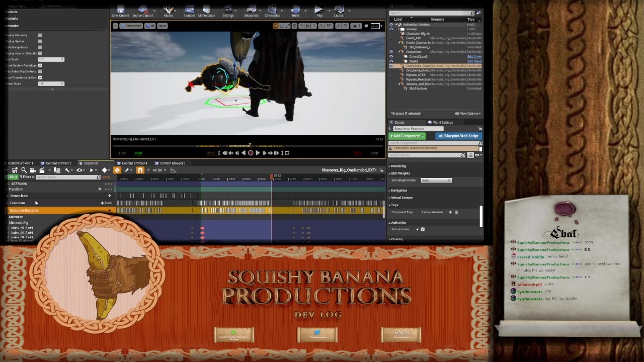
Task: Toggle Sequencer snapping magnet icon
Action: 140,170
